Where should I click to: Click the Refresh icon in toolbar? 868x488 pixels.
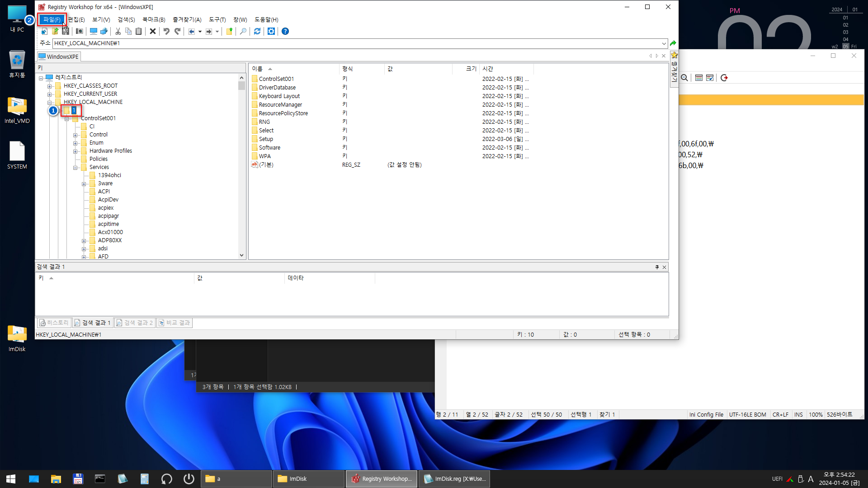(x=257, y=31)
